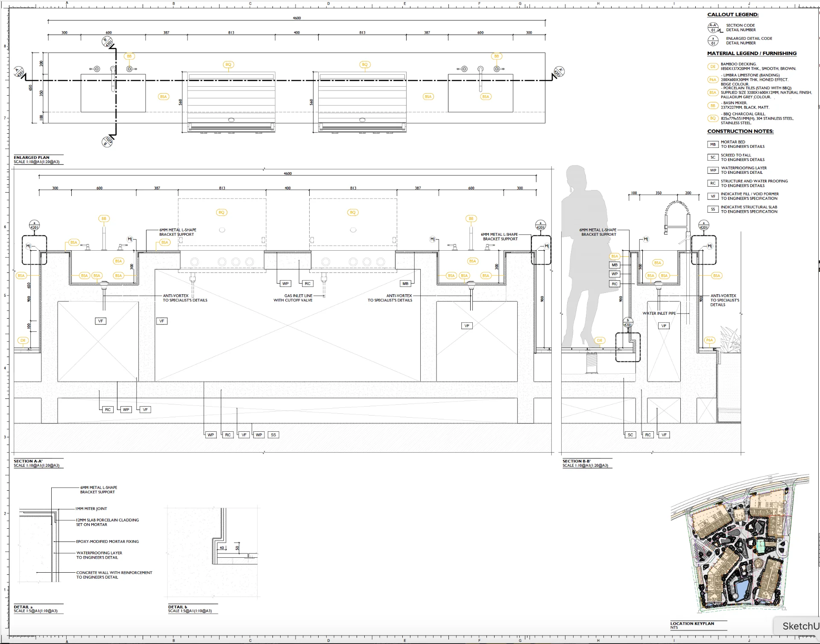Select the enlarged detail code circle in Callout Legend
This screenshot has width=820, height=644.
(x=713, y=41)
